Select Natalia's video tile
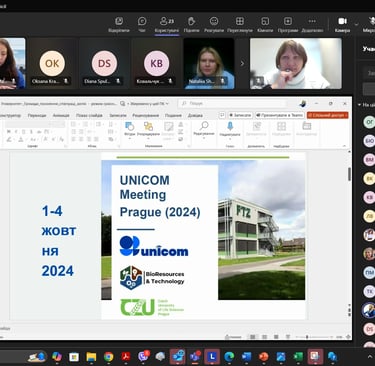The image size is (375, 366). tap(209, 63)
